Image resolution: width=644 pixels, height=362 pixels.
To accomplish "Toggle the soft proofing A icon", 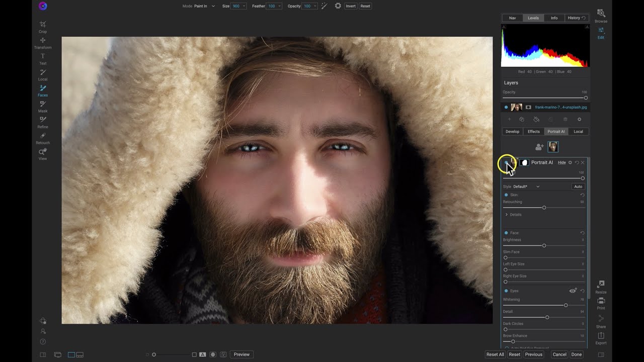I will click(203, 354).
